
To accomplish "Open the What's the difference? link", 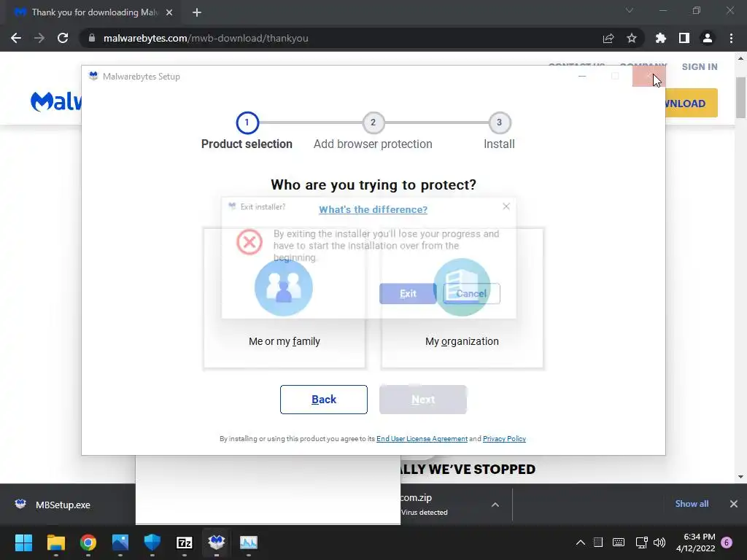I will [x=373, y=209].
